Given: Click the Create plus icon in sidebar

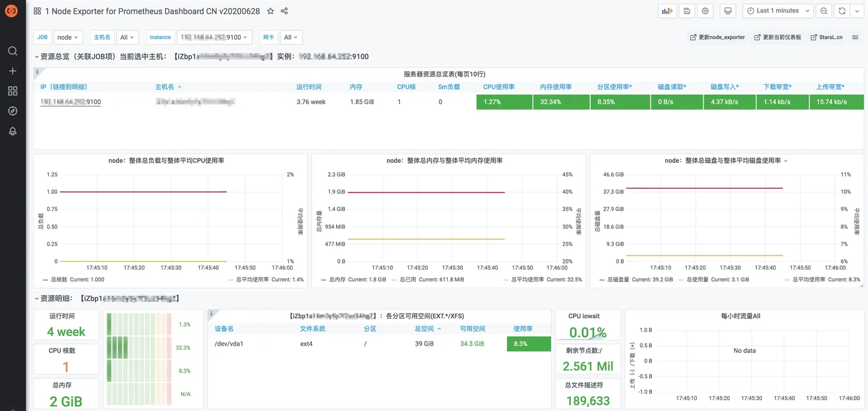Looking at the screenshot, I should (x=12, y=71).
